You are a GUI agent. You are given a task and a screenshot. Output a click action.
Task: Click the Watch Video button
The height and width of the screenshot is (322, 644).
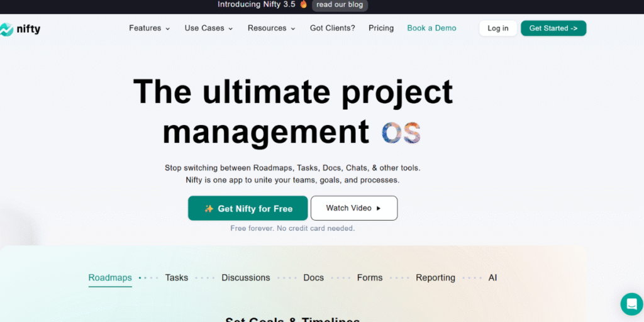[354, 208]
